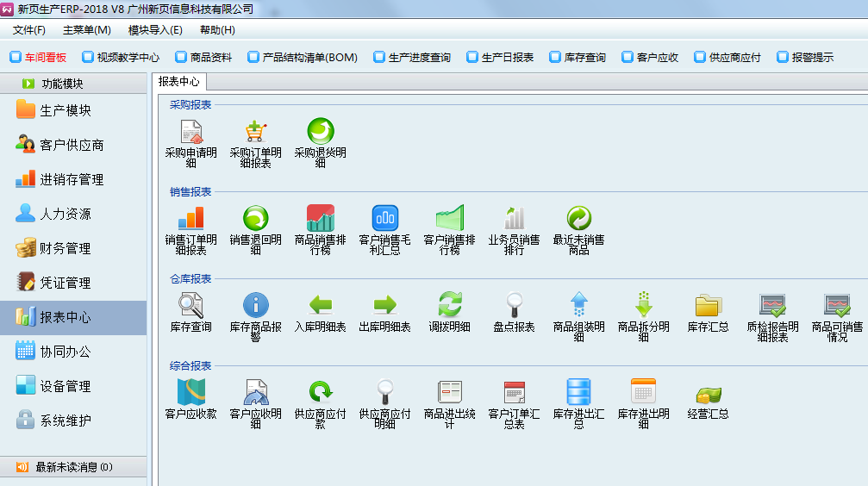The width and height of the screenshot is (868, 486).
Task: Click the 功能模块 panel header
Action: pos(73,84)
